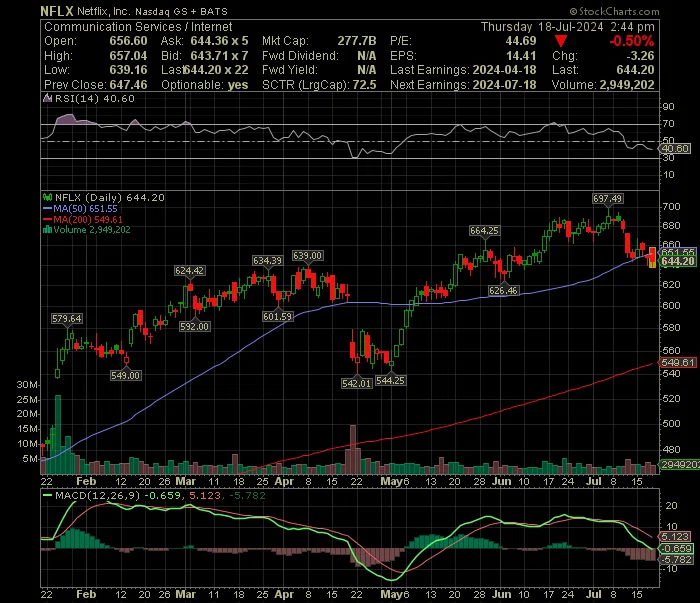
Task: Click the Optionable 'yes' value
Action: (238, 85)
